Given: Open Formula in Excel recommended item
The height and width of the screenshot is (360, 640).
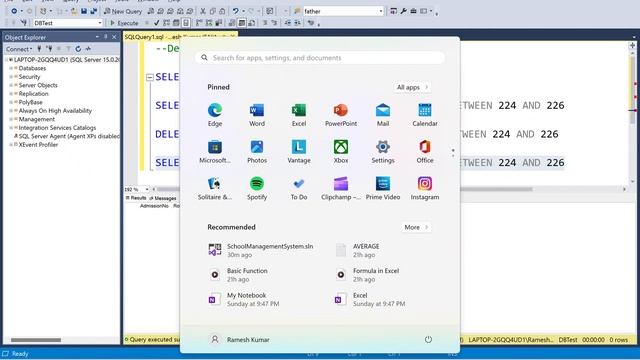Looking at the screenshot, I should tap(367, 275).
